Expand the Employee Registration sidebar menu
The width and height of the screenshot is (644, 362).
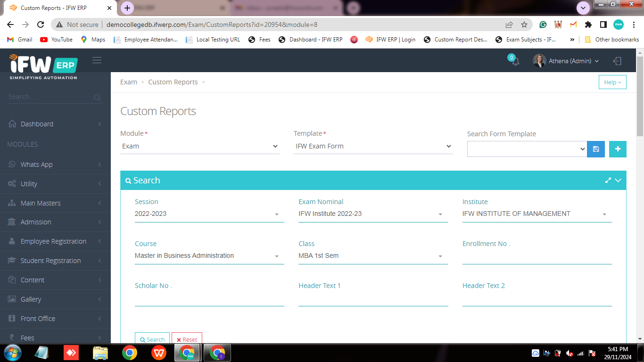coord(55,241)
